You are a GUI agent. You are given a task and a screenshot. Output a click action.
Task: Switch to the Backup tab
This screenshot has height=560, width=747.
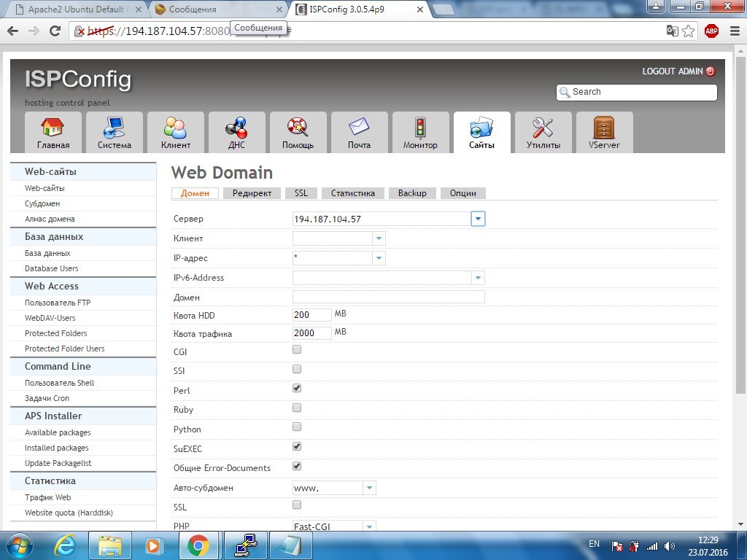(412, 192)
